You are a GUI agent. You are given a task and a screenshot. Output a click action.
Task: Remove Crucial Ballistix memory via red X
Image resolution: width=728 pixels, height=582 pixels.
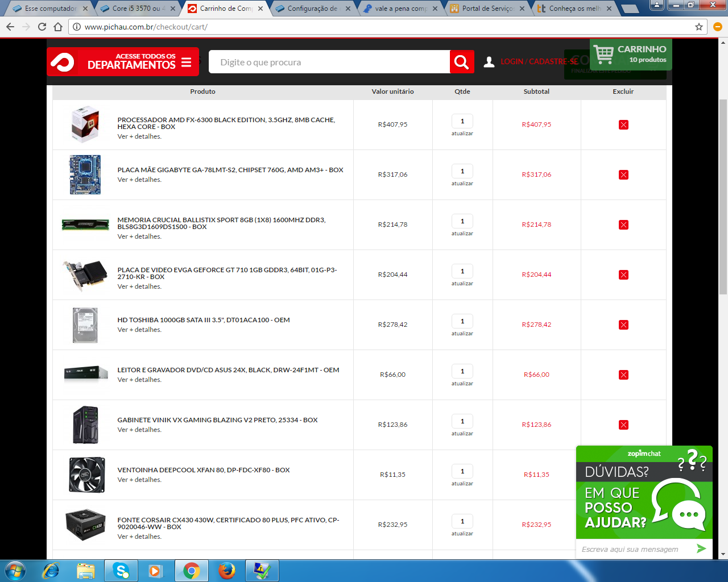click(x=623, y=225)
